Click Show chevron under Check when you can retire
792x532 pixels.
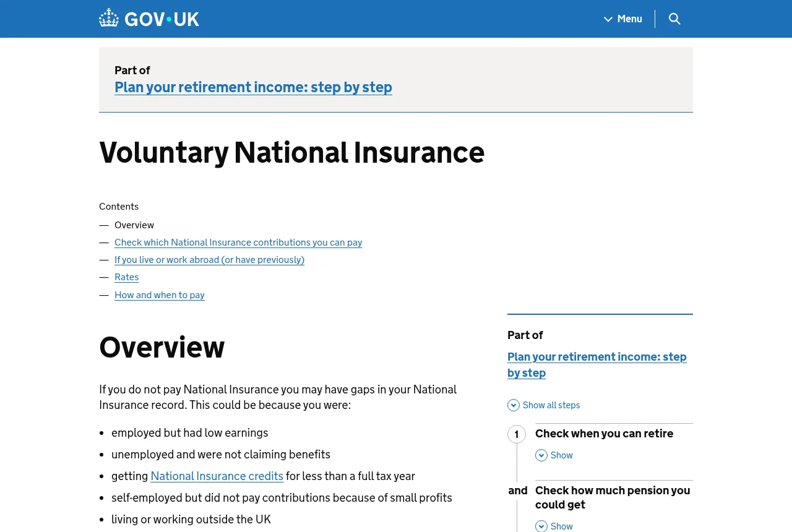point(541,455)
